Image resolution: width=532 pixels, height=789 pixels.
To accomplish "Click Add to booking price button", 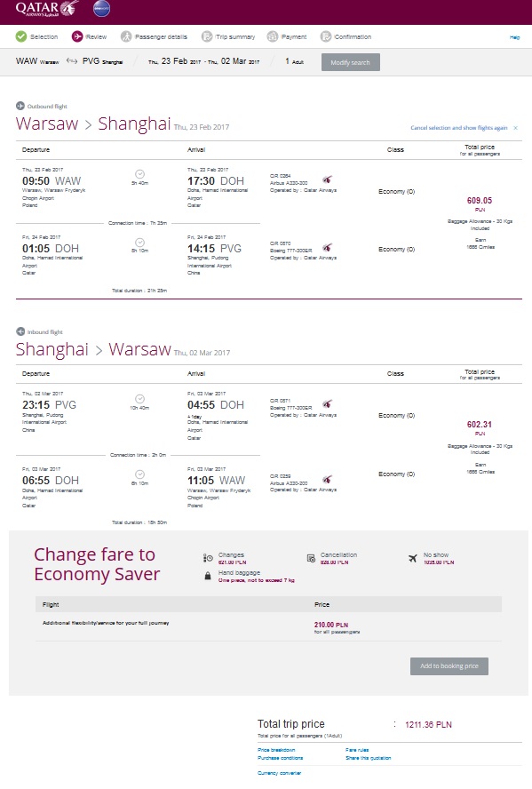I will pos(449,665).
